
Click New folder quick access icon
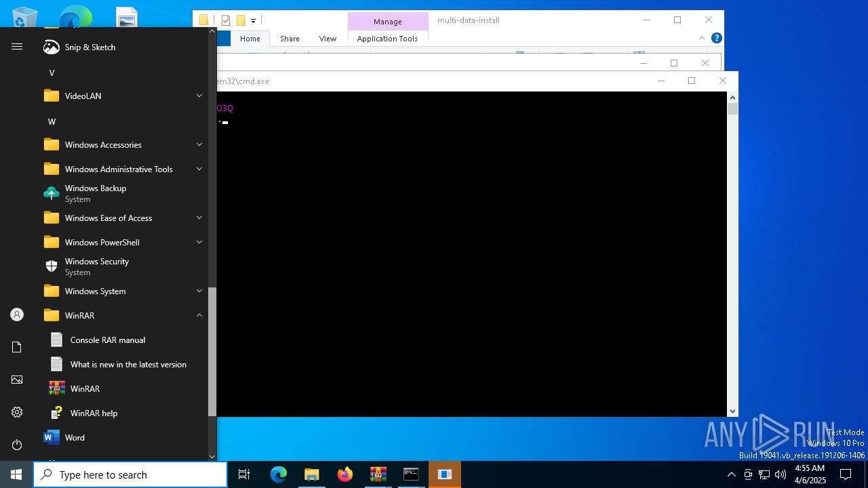coord(241,20)
